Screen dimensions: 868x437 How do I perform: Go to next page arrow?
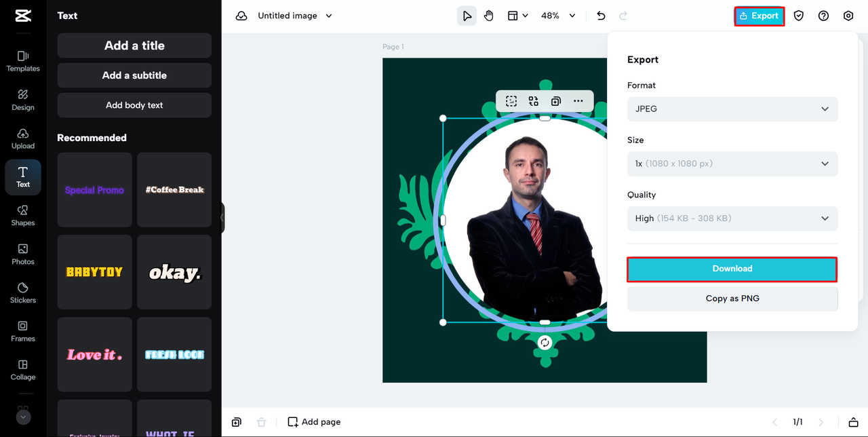(821, 422)
